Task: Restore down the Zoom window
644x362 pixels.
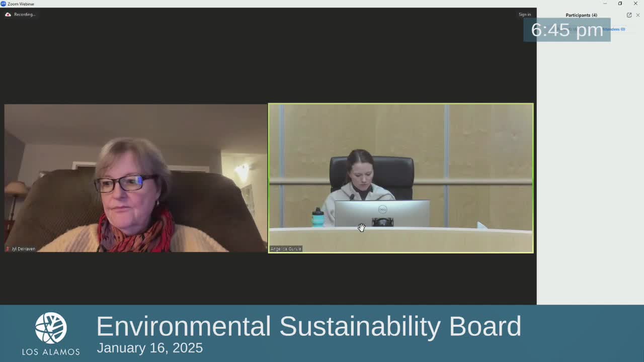Action: click(620, 4)
